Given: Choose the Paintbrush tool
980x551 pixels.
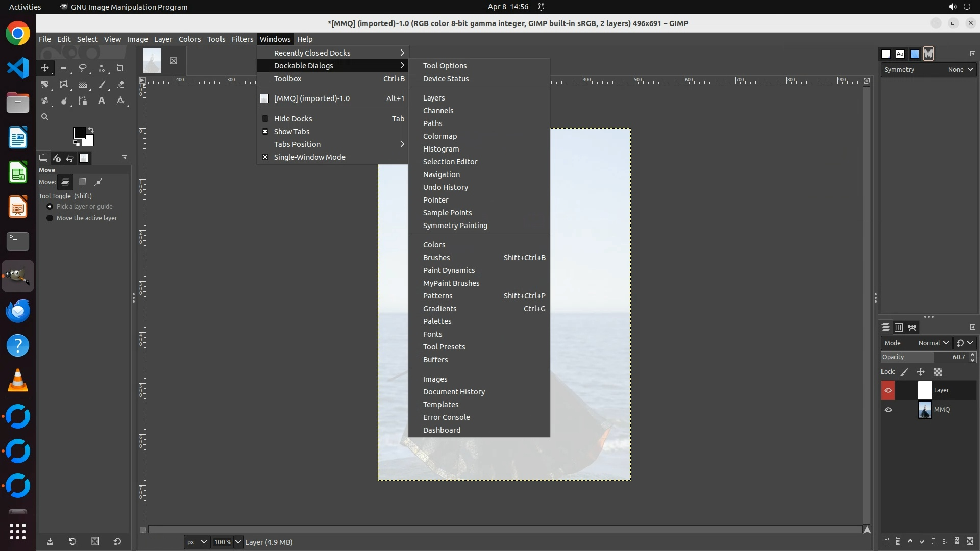Looking at the screenshot, I should tap(102, 85).
